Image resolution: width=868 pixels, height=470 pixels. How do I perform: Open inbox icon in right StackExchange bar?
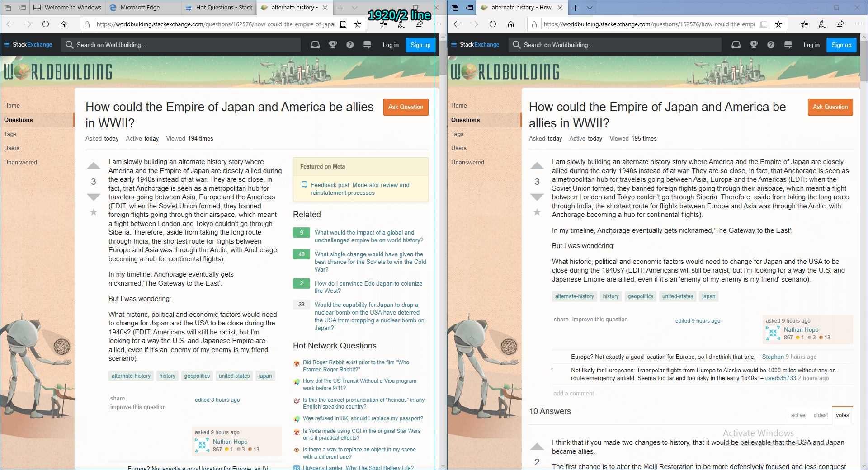[736, 45]
